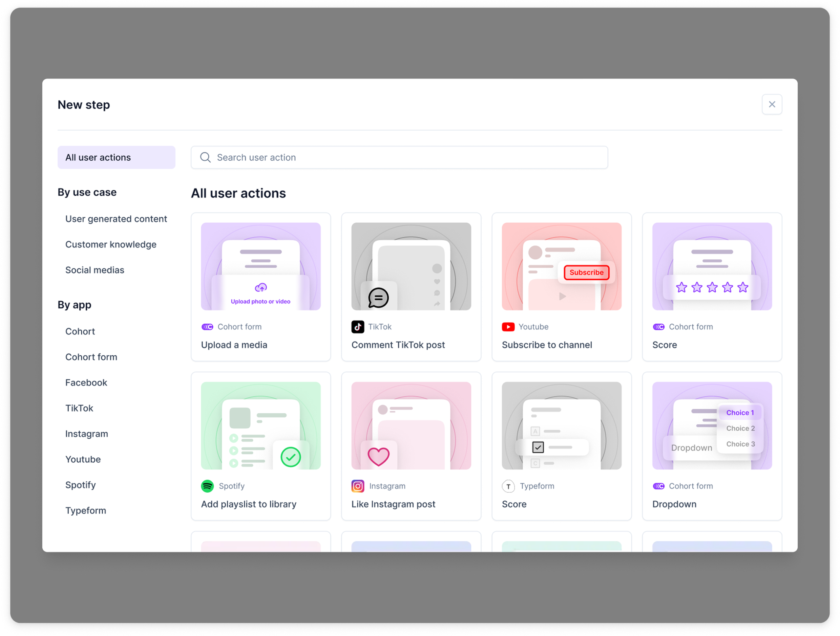Click the Instagram logo icon on card
Viewport: 840px width, 636px height.
coord(357,486)
